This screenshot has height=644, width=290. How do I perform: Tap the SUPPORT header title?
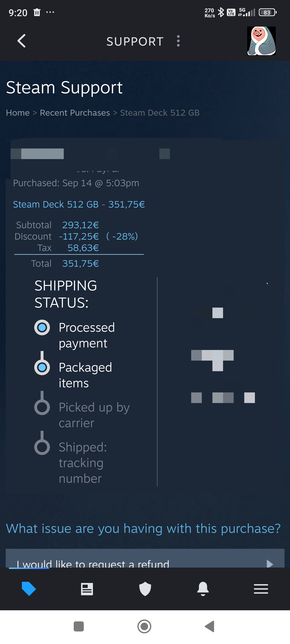[x=135, y=42]
